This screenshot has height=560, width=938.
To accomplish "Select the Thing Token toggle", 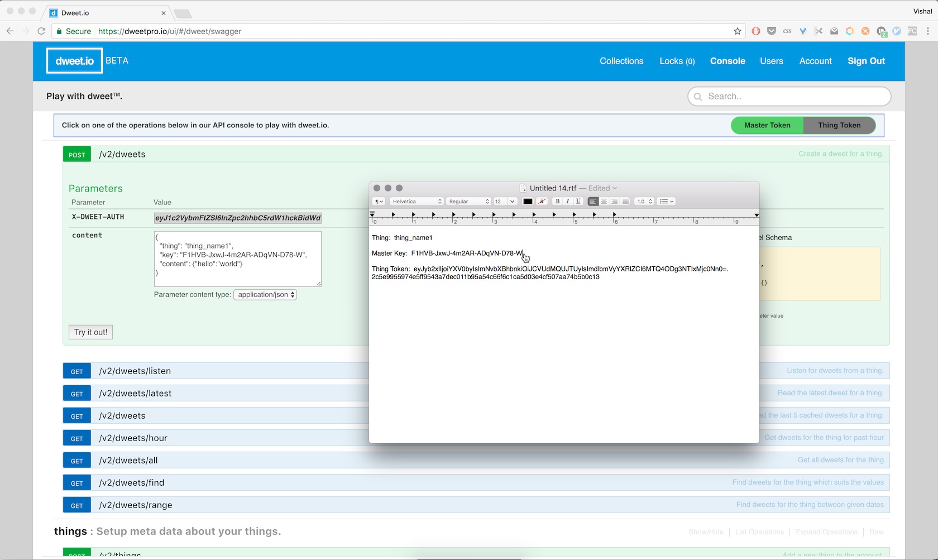I will pos(839,125).
